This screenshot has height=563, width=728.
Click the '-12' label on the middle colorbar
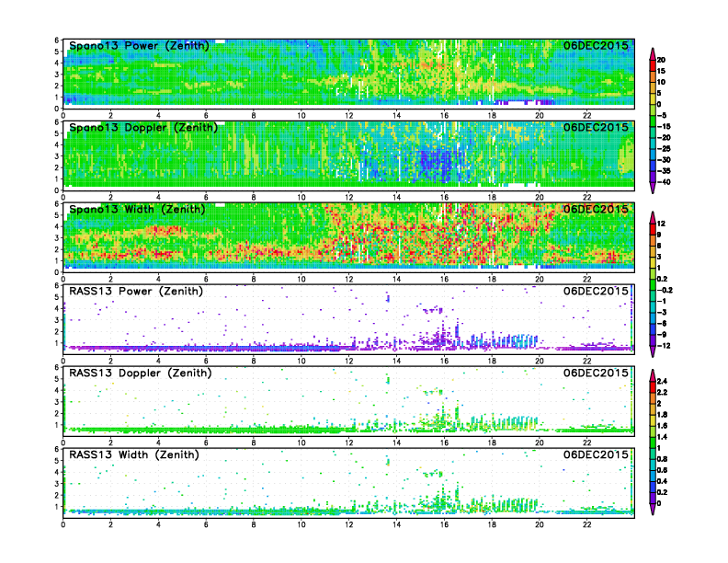coord(664,346)
